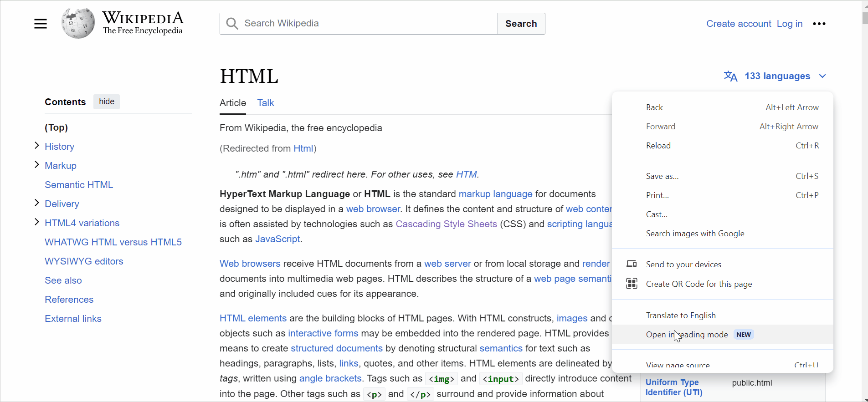The height and width of the screenshot is (402, 868).
Task: Click the NEW badge on reading mode
Action: 744,335
